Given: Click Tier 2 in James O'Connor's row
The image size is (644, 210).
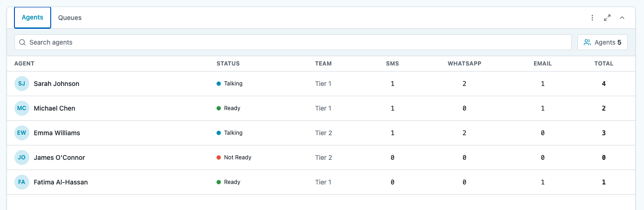Looking at the screenshot, I should (324, 157).
